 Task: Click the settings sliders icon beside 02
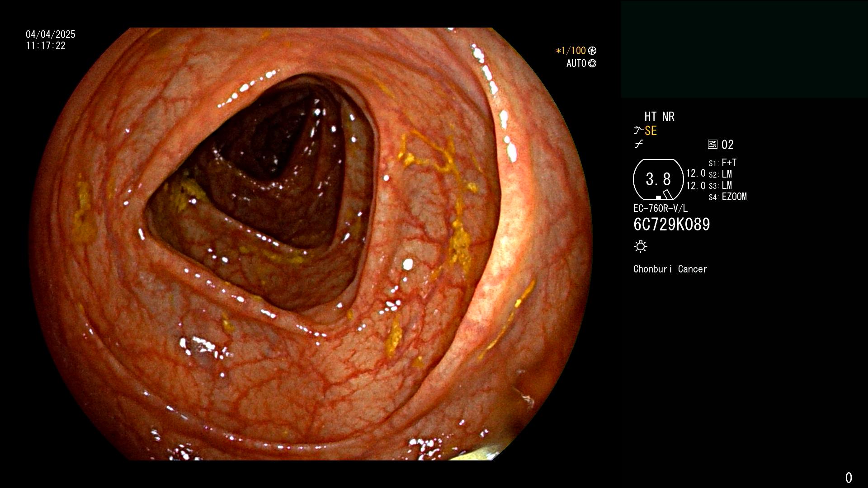712,145
